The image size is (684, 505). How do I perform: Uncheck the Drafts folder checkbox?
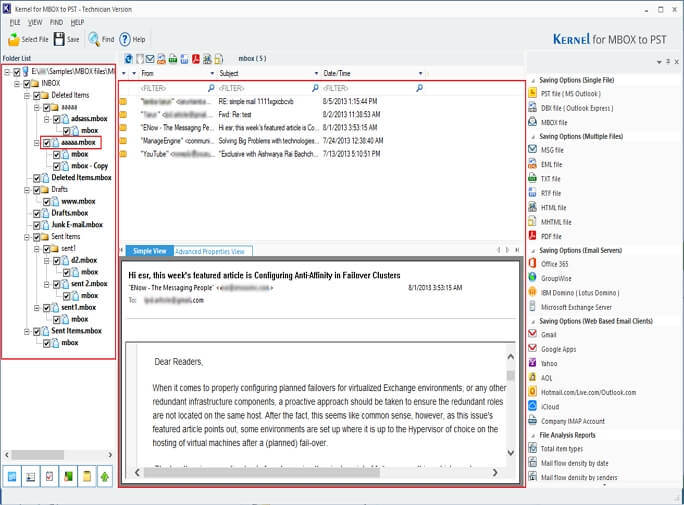[37, 190]
